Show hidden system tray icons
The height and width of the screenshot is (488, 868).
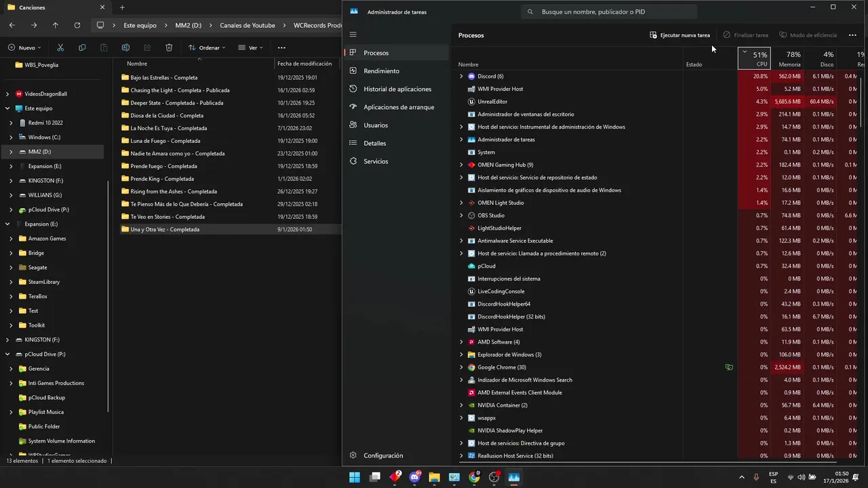[x=741, y=477]
